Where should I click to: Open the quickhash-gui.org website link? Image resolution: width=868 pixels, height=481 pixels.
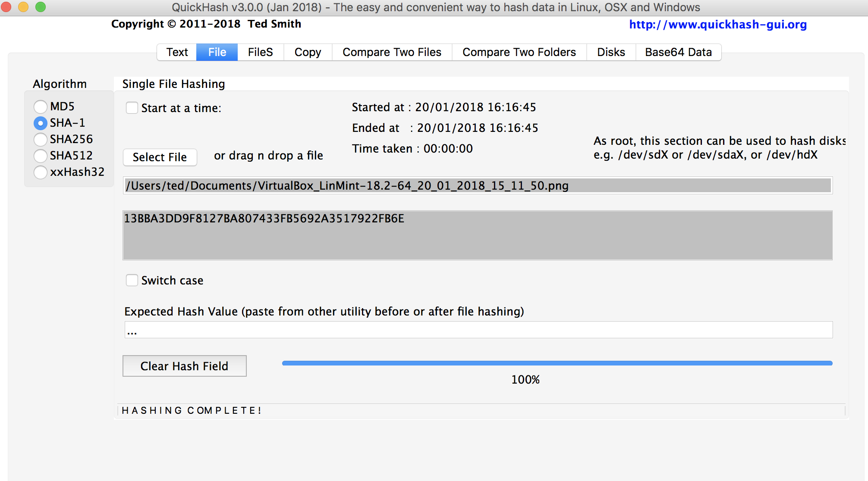pyautogui.click(x=718, y=25)
